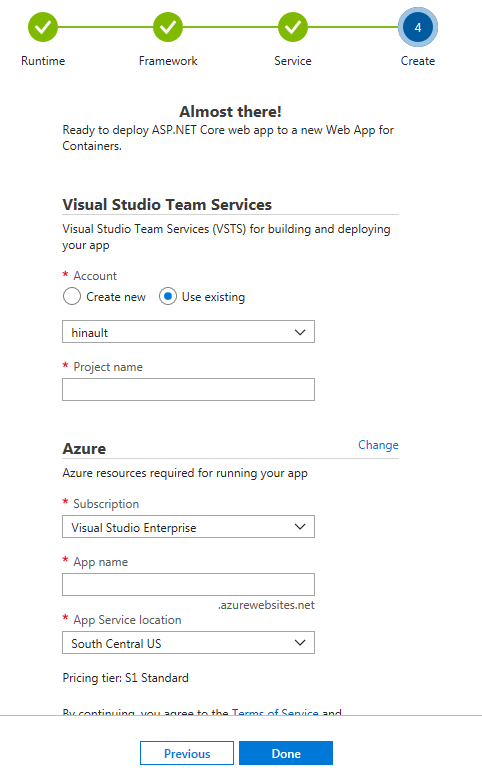Click the Create step label
Screen dimensions: 482x783
[x=418, y=61]
